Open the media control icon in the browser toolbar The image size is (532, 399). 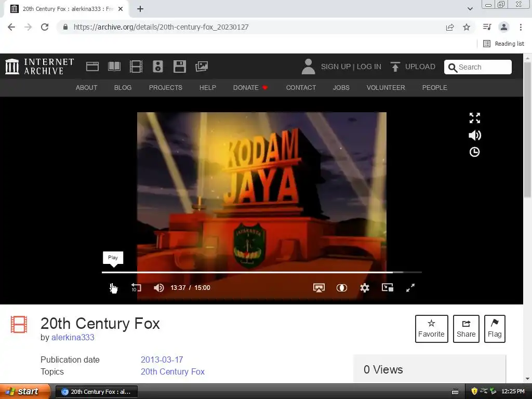pos(487,27)
